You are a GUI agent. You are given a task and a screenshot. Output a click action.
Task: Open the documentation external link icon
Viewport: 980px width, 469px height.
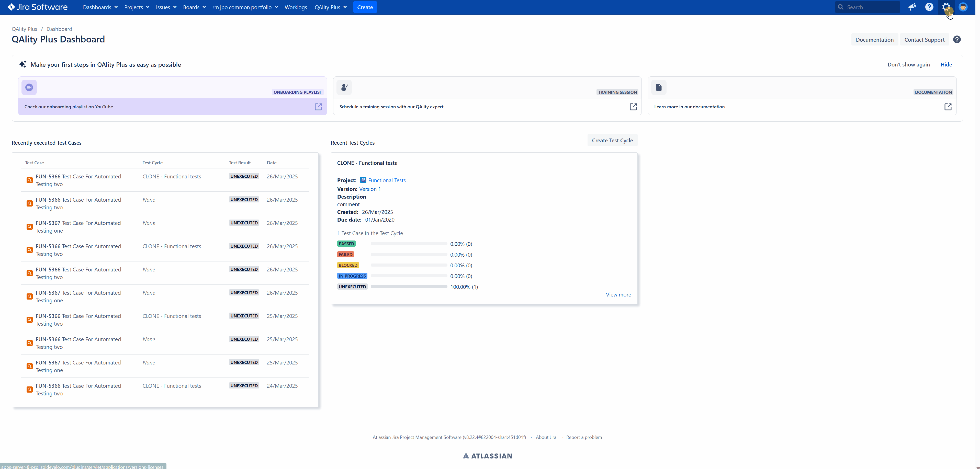click(948, 107)
